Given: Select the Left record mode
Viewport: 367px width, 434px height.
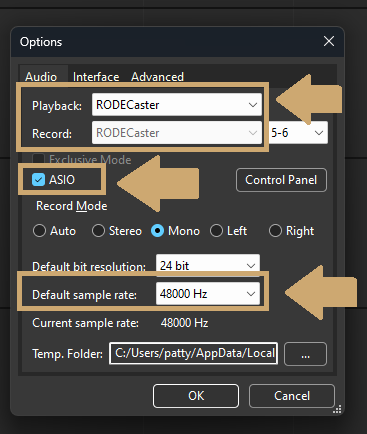Looking at the screenshot, I should 216,231.
